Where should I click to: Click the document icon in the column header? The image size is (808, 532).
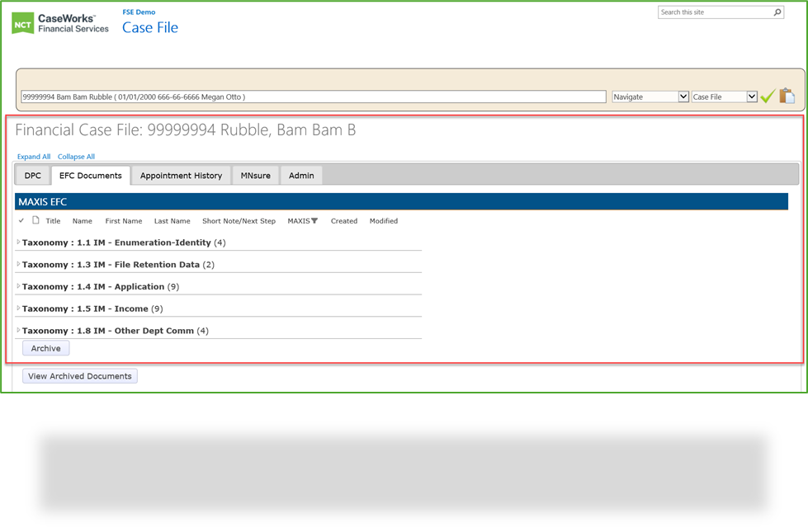(35, 220)
